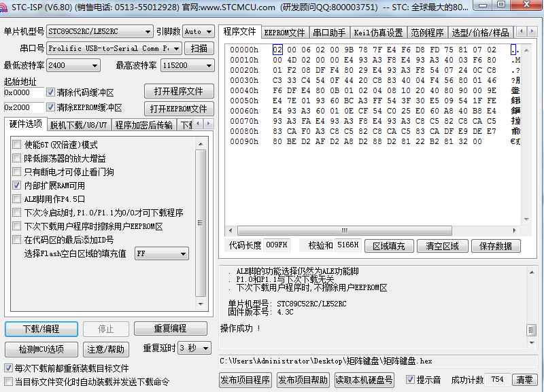Click start address 0x0000 input field
Image resolution: width=544 pixels, height=392 pixels.
coord(24,92)
